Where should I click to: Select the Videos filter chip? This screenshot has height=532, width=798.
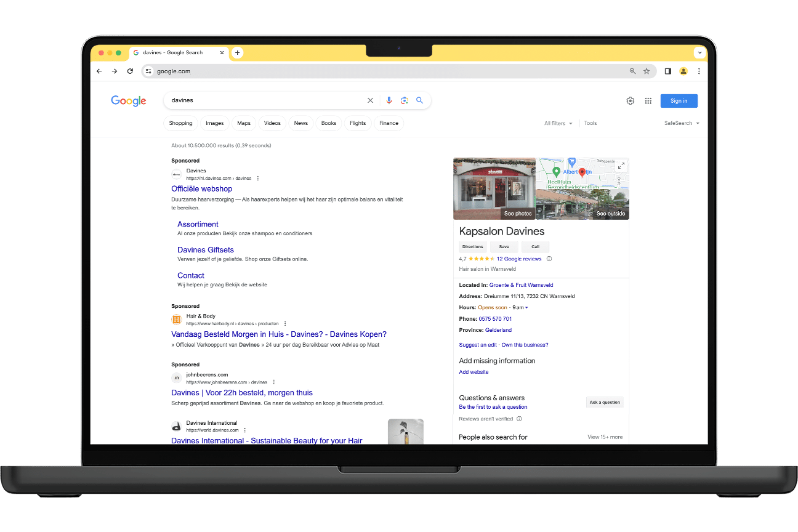(272, 123)
